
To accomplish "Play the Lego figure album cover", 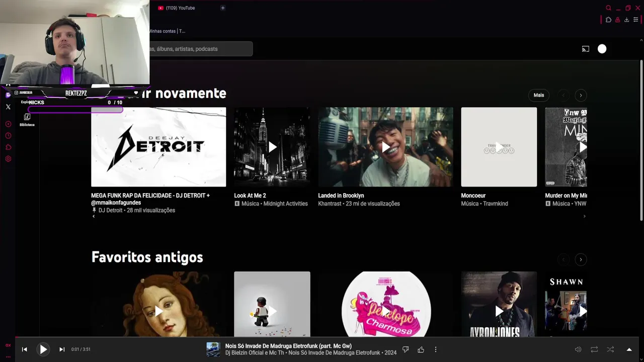I will [272, 304].
